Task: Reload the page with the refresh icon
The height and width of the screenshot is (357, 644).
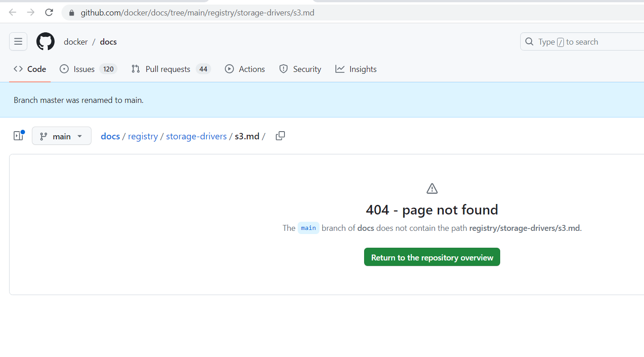Action: (x=49, y=12)
